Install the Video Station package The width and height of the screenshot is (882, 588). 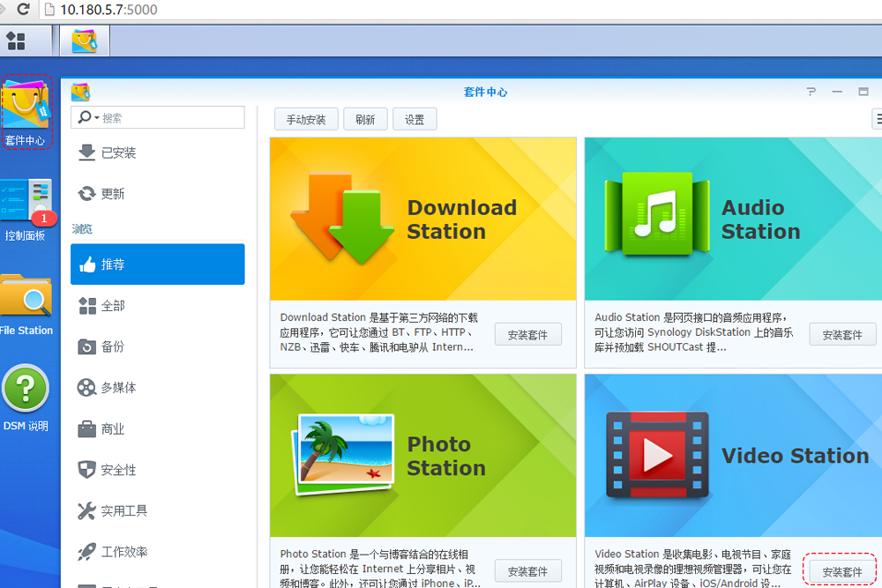pos(841,572)
